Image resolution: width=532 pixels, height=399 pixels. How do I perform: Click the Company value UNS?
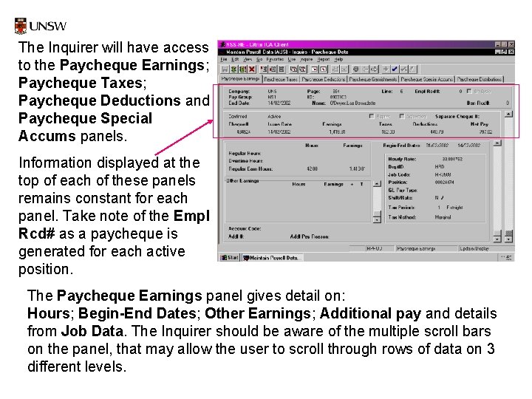272,92
